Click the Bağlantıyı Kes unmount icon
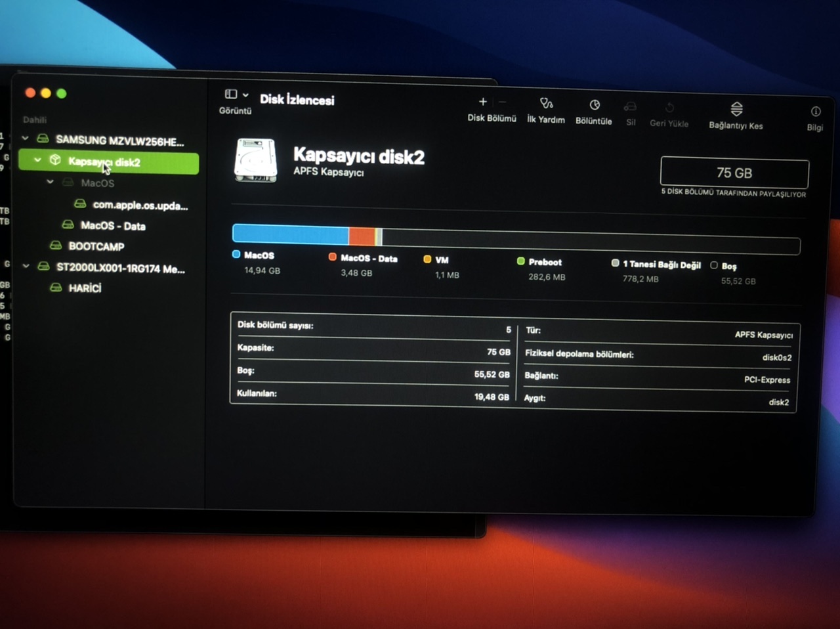This screenshot has width=840, height=629. [736, 109]
